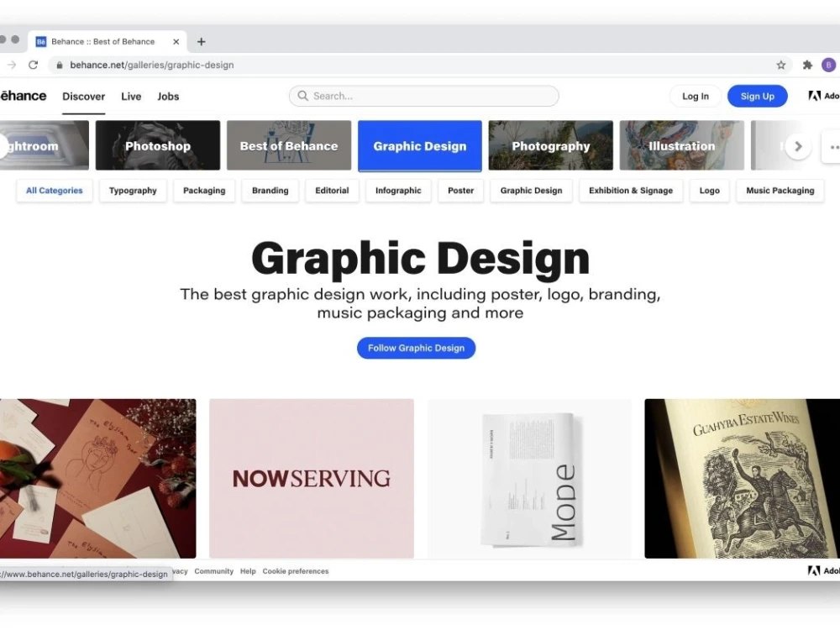Click the Log In button
The image size is (840, 630).
point(696,96)
